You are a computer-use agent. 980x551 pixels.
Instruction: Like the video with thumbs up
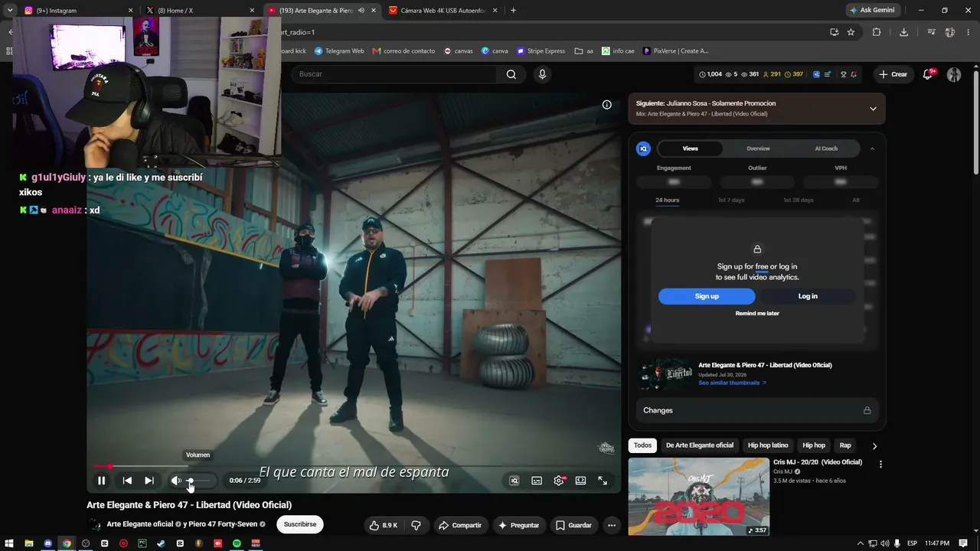coord(384,525)
